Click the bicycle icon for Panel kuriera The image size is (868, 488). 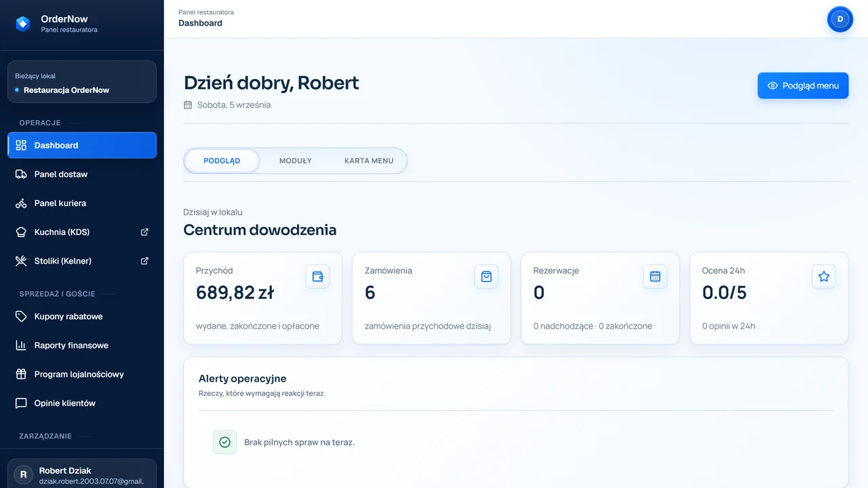(x=21, y=203)
